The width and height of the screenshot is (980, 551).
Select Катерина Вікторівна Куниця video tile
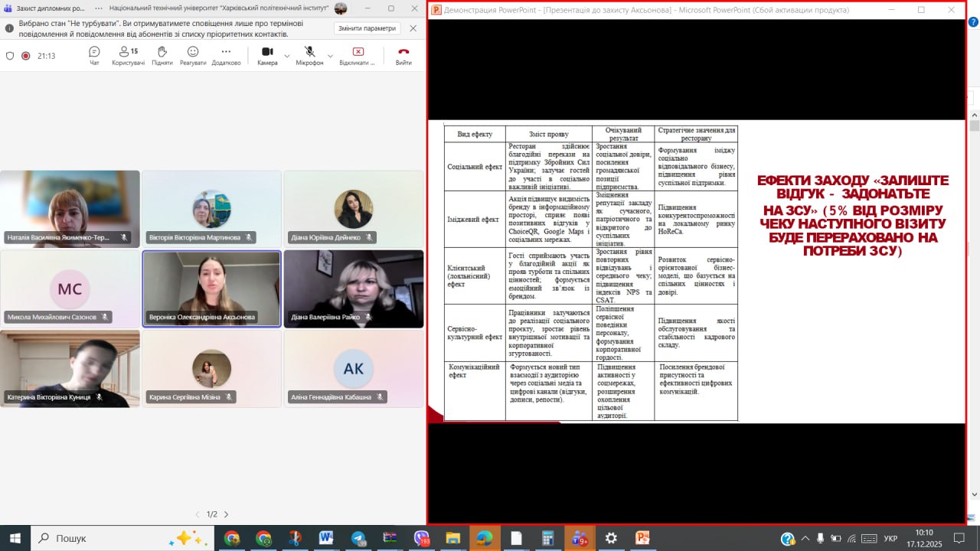pos(70,368)
